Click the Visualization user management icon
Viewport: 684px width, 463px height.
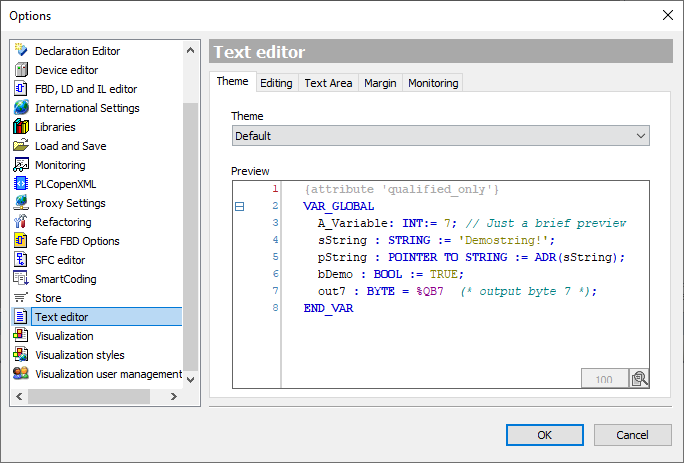(21, 374)
